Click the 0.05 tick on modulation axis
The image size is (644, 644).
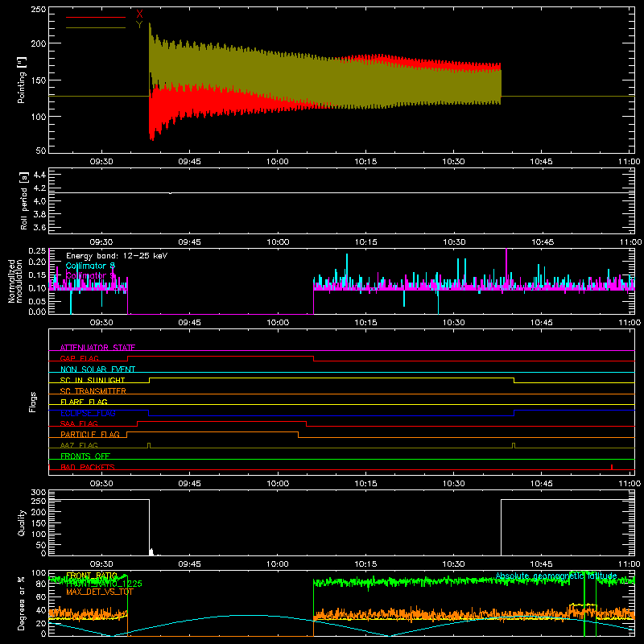[38, 301]
